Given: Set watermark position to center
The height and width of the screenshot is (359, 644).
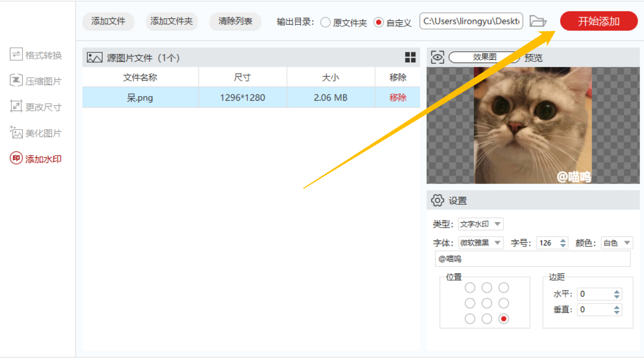Looking at the screenshot, I should coord(487,303).
